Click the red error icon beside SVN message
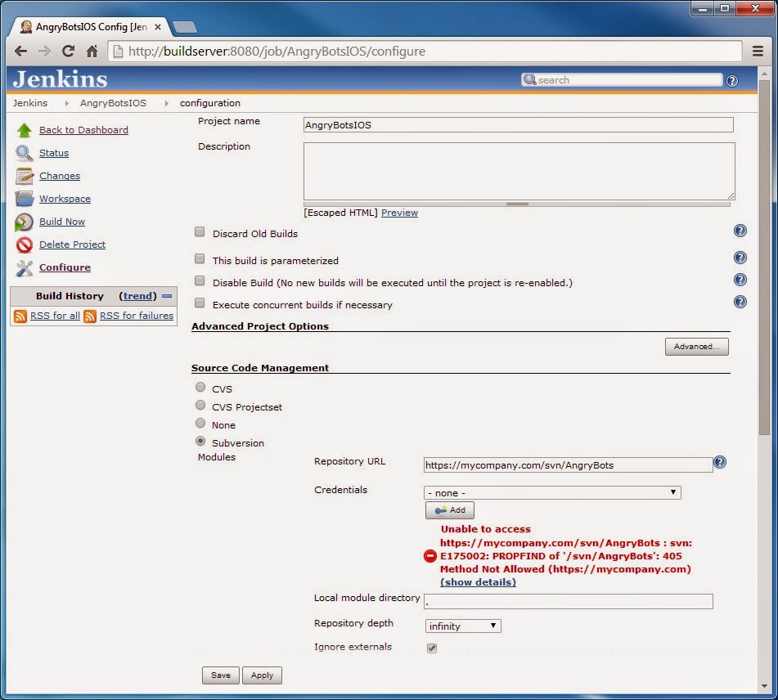 click(x=429, y=556)
